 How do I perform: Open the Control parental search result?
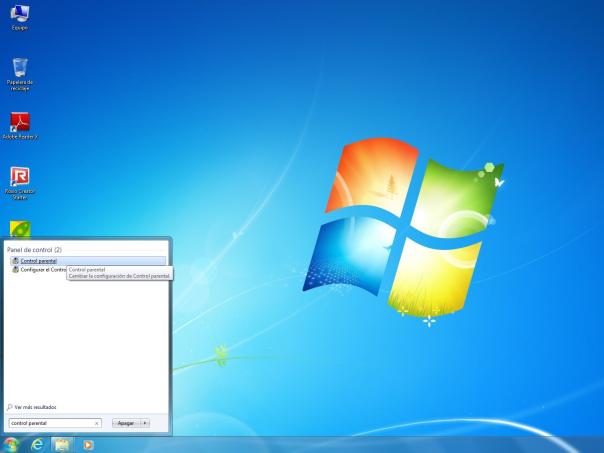tap(39, 260)
